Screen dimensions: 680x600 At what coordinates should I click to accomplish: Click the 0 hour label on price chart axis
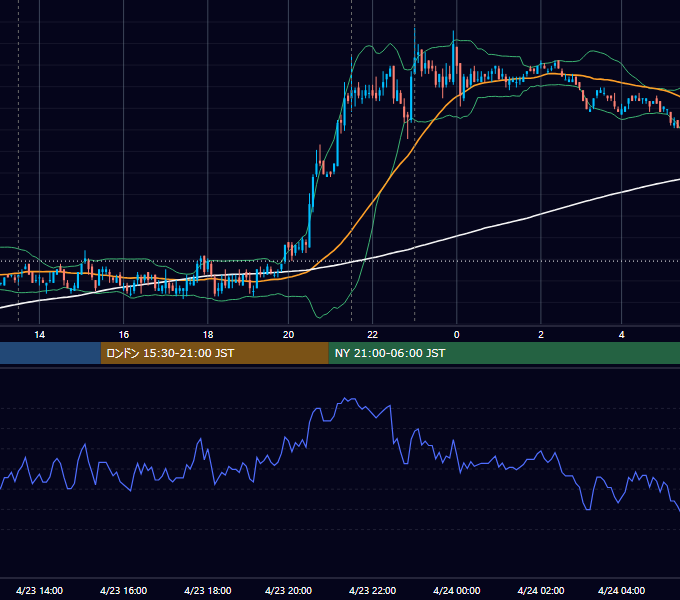[456, 335]
